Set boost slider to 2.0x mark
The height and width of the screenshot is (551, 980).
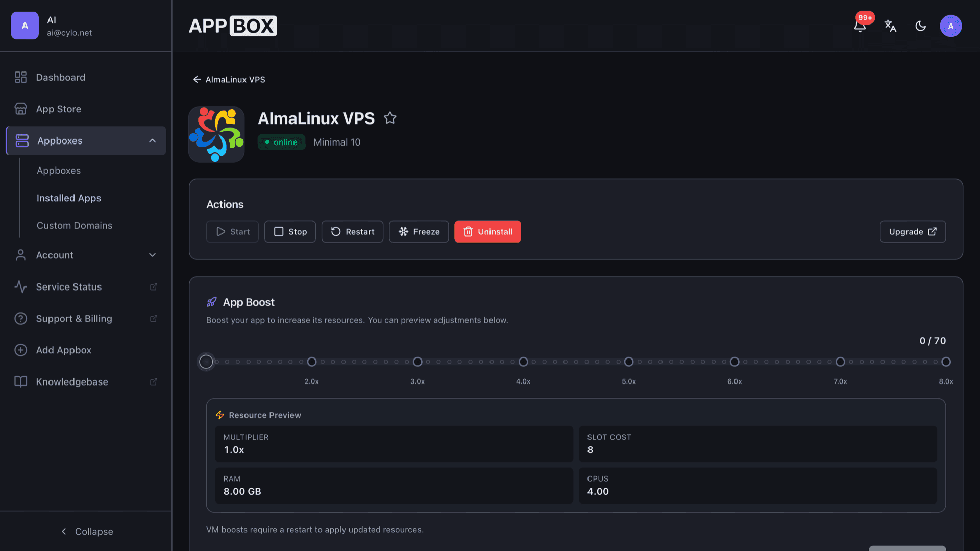point(312,362)
